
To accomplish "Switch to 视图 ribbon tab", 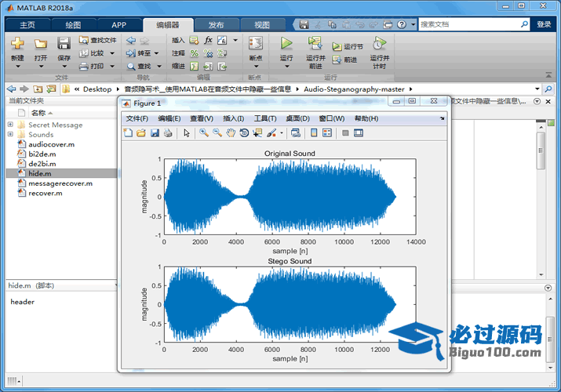I will click(x=262, y=24).
